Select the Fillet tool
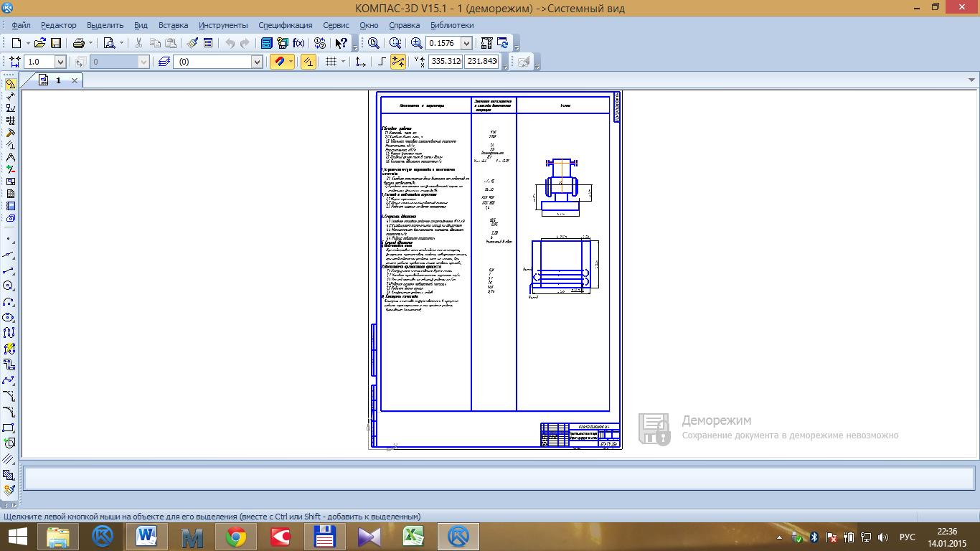The width and height of the screenshot is (980, 551). 9,412
